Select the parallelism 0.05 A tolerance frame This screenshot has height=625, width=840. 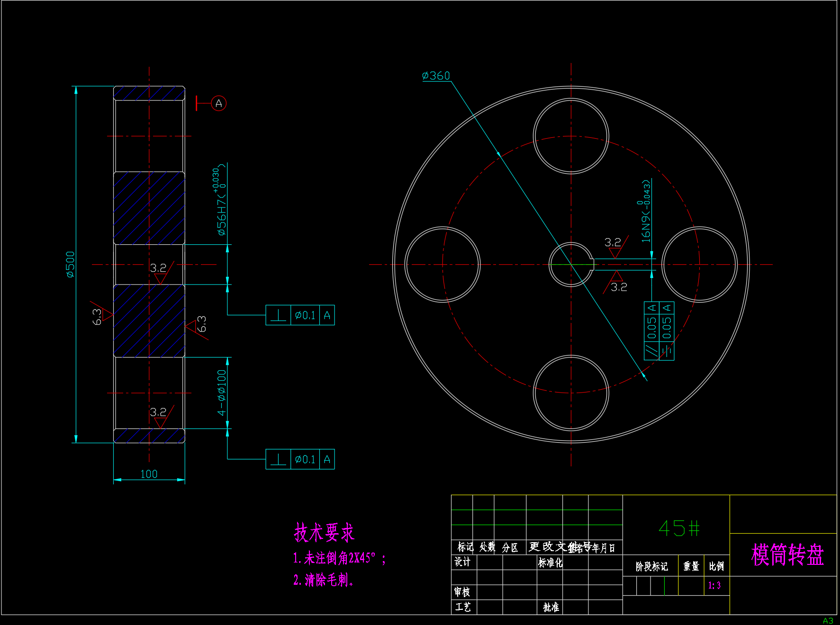pyautogui.click(x=651, y=331)
